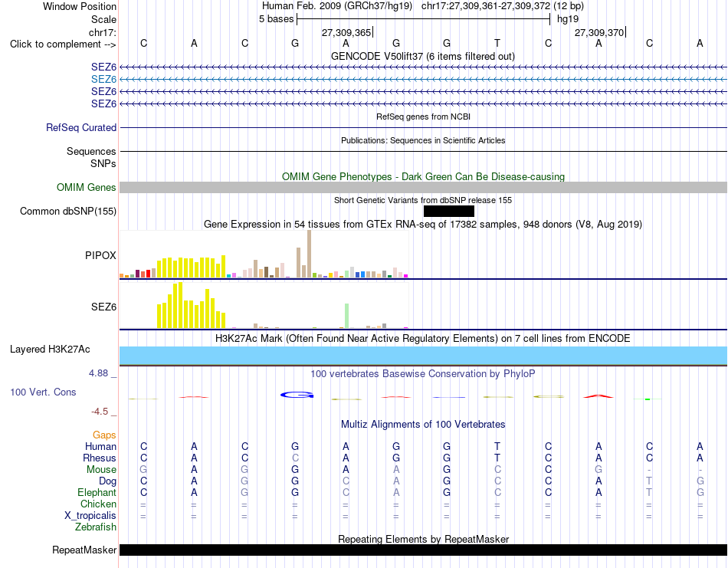Click the Window Position track label
The width and height of the screenshot is (728, 568).
pos(80,6)
